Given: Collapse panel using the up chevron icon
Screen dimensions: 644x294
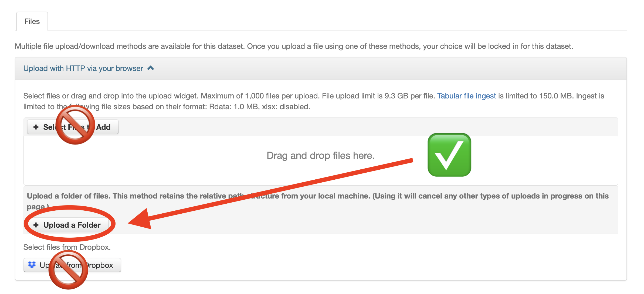Looking at the screenshot, I should point(151,68).
